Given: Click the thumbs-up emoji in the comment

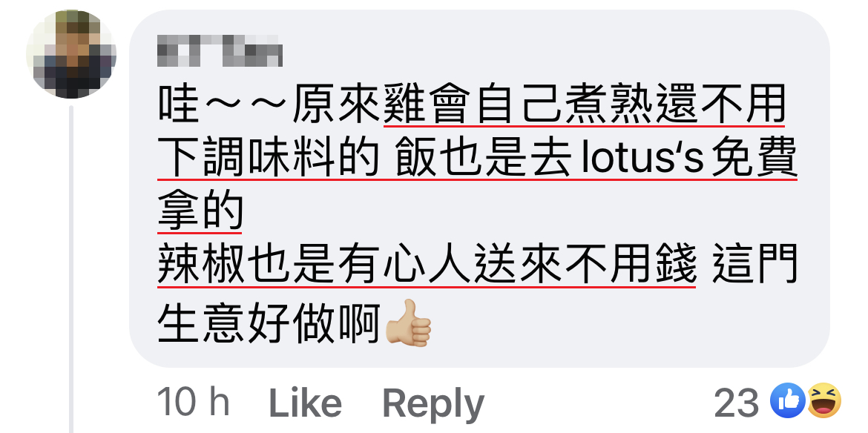Looking at the screenshot, I should pyautogui.click(x=408, y=323).
